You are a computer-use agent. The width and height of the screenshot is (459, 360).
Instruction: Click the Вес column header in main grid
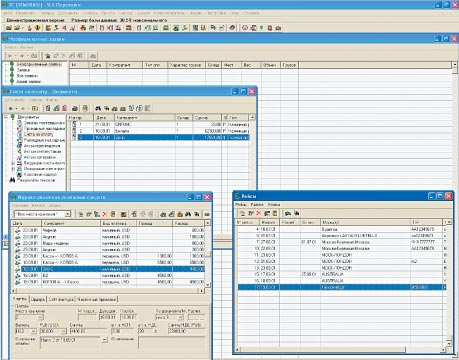(x=251, y=65)
